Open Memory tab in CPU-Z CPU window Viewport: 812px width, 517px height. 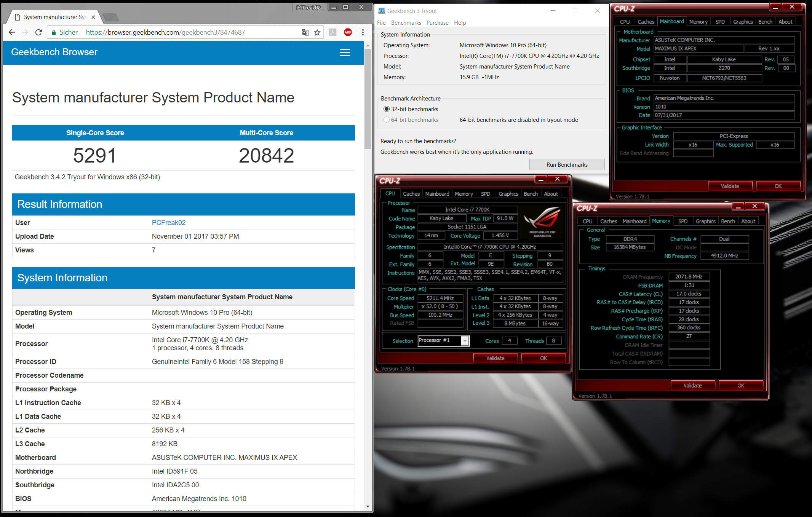coord(464,194)
